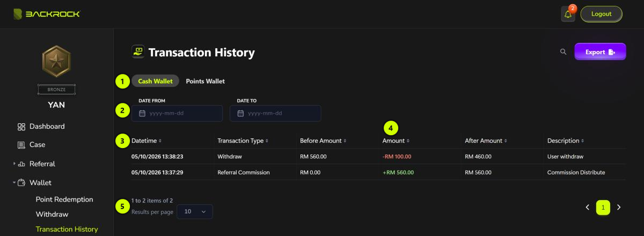This screenshot has width=644, height=236.
Task: Click the RM 0.00 before amount
Action: pyautogui.click(x=310, y=173)
